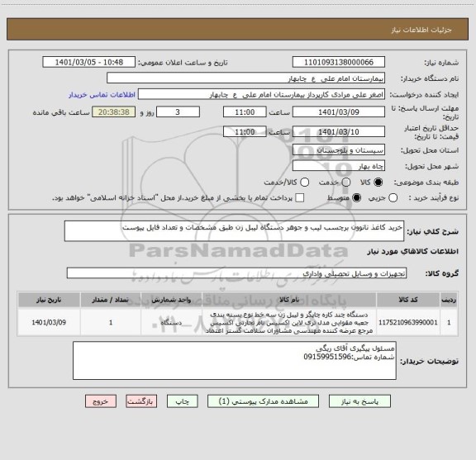Click the phone number 09159951596 text
Image resolution: width=476 pixels, height=460 pixels.
click(x=327, y=357)
